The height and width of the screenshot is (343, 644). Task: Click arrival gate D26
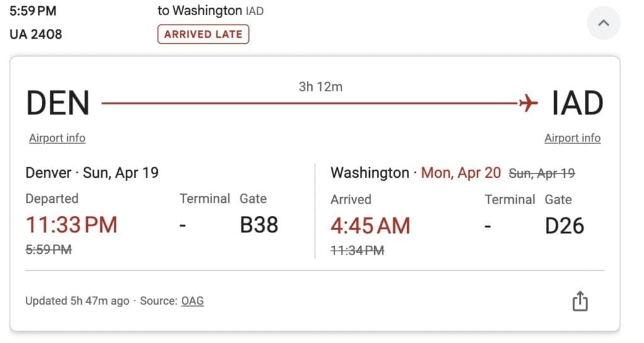click(564, 226)
